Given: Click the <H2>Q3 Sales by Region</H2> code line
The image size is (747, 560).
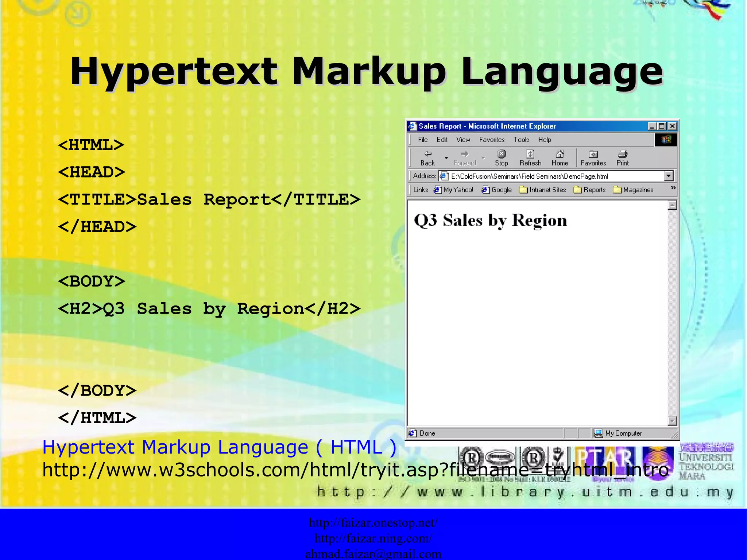Looking at the screenshot, I should pos(209,309).
